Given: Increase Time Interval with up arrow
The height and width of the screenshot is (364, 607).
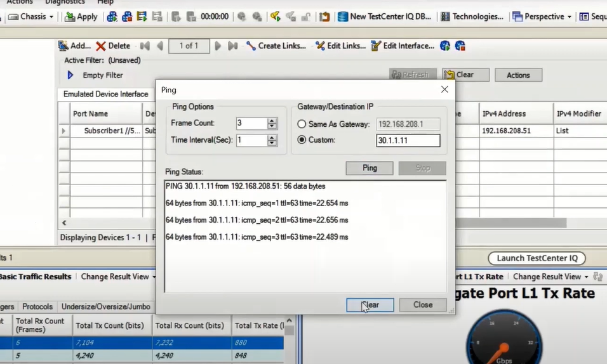Looking at the screenshot, I should point(272,138).
